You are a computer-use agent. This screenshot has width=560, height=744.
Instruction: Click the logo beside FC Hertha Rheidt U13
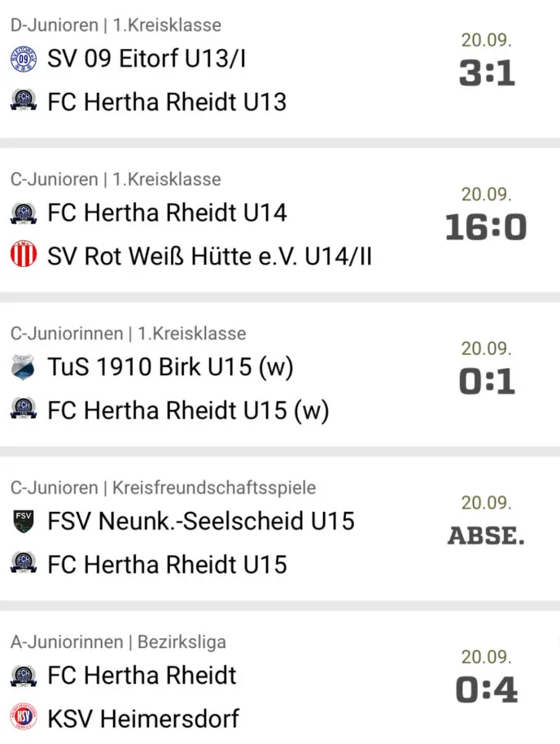click(x=24, y=102)
